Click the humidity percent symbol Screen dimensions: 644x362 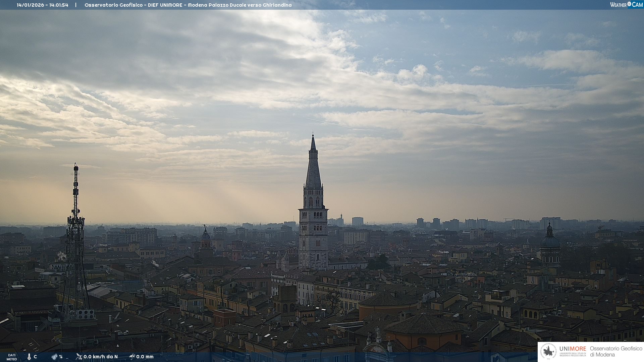61,357
